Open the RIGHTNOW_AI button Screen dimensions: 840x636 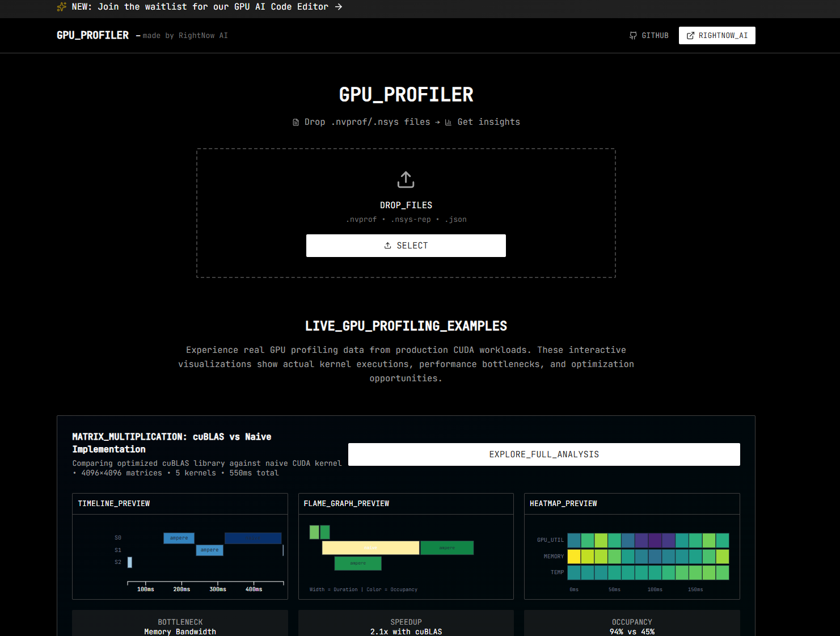717,35
